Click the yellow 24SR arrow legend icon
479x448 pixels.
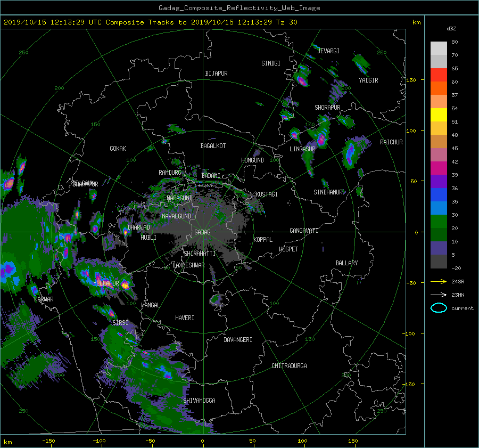tap(439, 282)
